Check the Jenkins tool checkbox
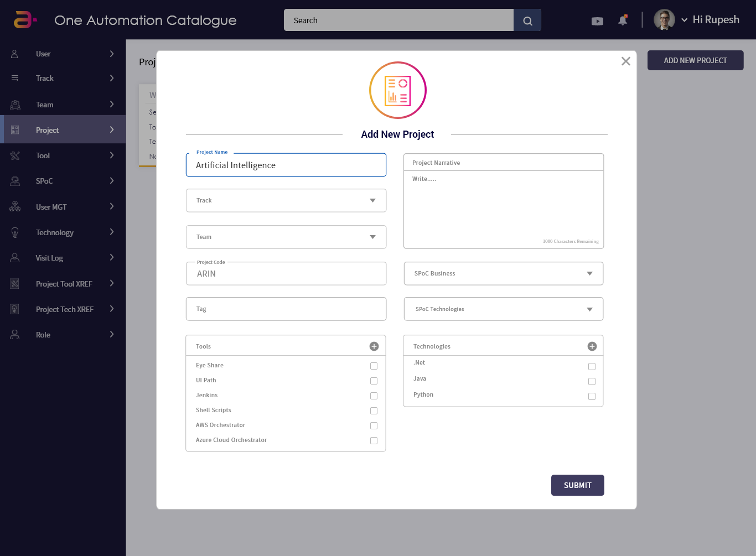 [374, 396]
